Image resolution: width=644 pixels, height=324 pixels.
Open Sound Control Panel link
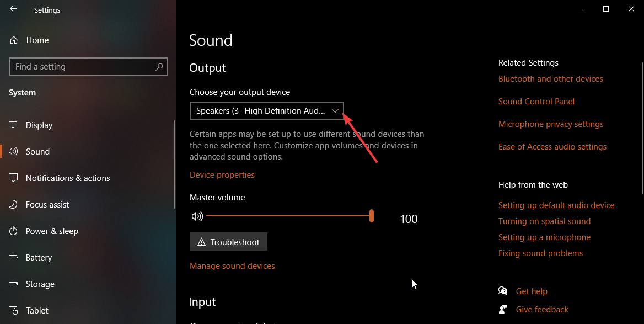tap(536, 102)
